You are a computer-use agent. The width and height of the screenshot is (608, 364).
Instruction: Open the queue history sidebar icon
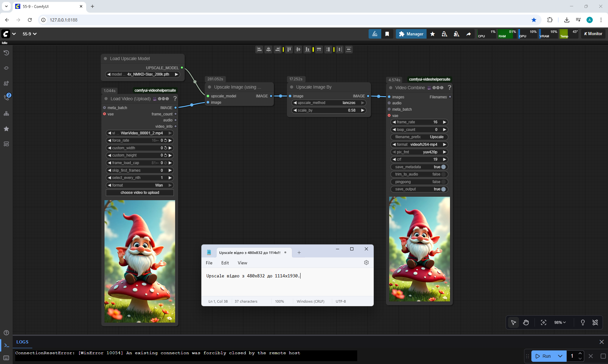[x=6, y=53]
